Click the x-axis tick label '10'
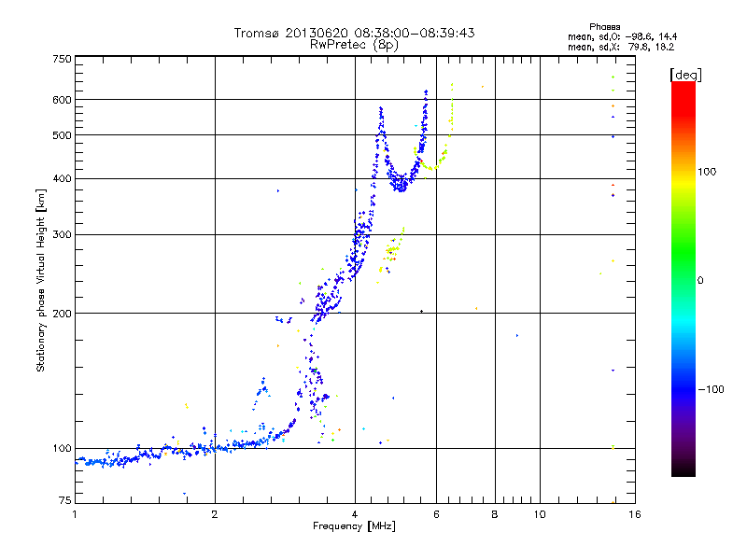The height and width of the screenshot is (560, 747). (x=540, y=514)
